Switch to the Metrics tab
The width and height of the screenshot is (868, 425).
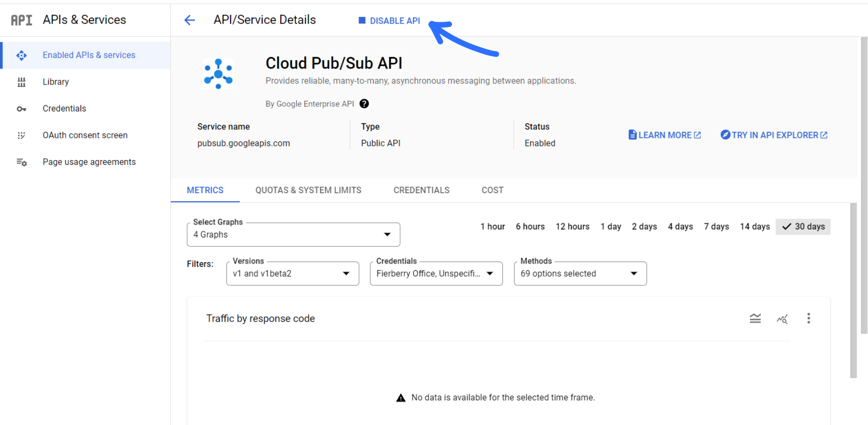click(x=205, y=190)
